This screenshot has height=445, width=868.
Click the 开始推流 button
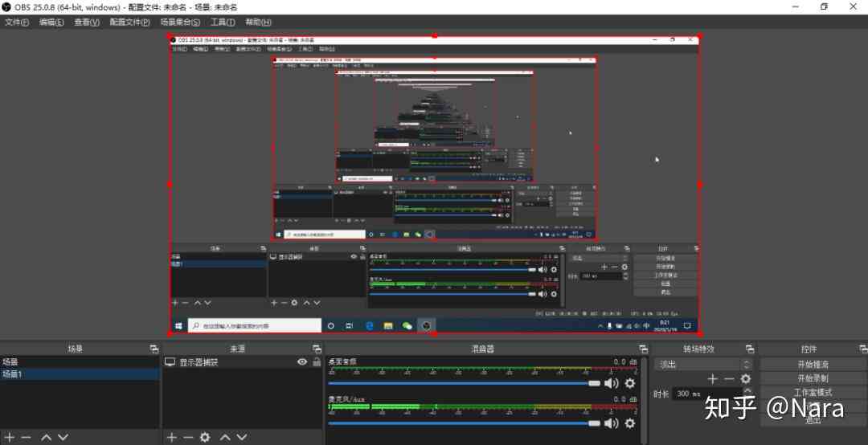(813, 365)
